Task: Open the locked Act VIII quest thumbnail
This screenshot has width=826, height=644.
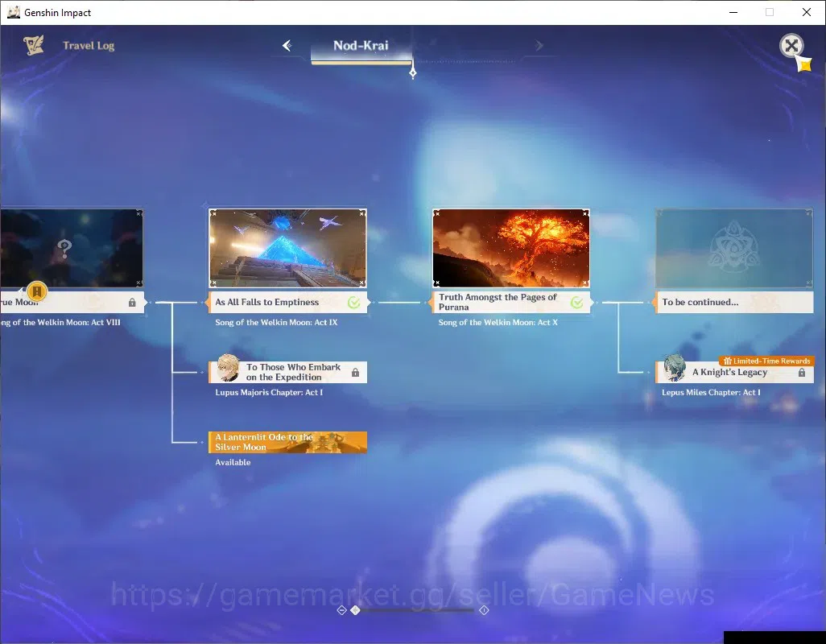Action: coord(71,248)
